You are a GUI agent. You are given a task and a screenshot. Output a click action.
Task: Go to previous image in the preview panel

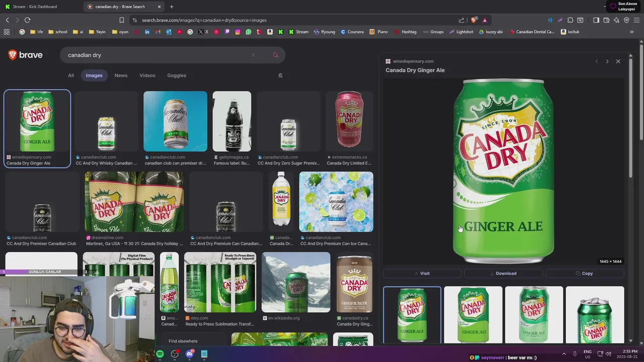(597, 61)
